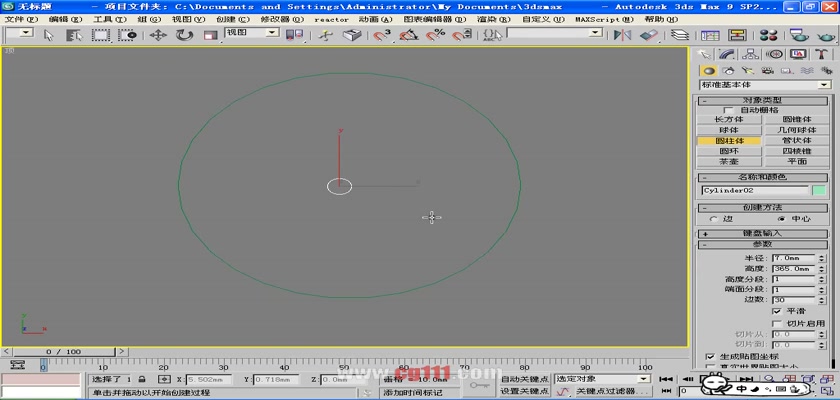Screen dimensions: 840x400
Task: Collapse the 名称和颜色 rollout
Action: click(x=763, y=177)
